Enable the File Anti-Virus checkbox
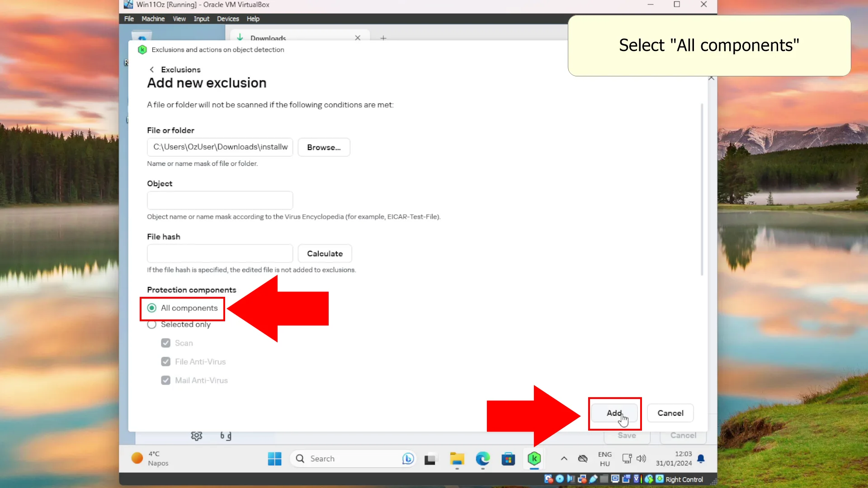868x488 pixels. (166, 361)
